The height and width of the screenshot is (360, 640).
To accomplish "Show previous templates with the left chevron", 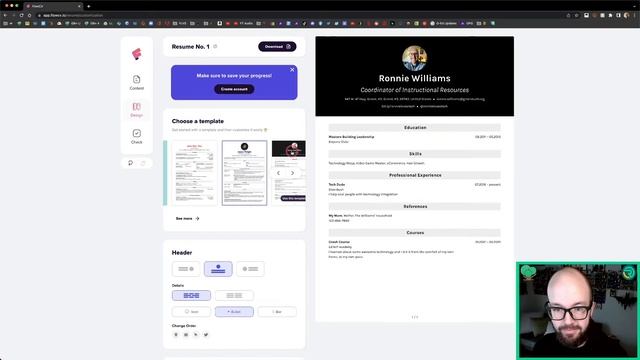I will click(279, 173).
